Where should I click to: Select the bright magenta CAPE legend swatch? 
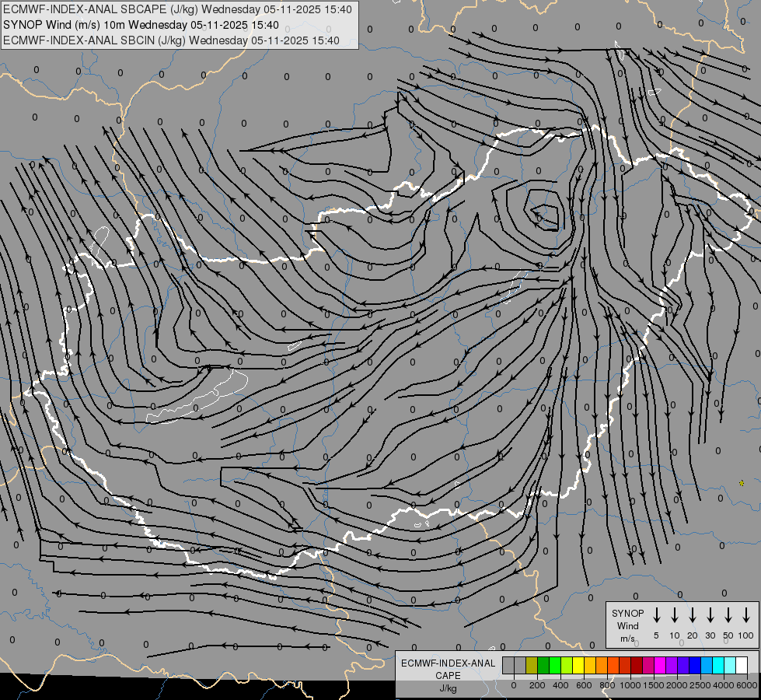[661, 665]
